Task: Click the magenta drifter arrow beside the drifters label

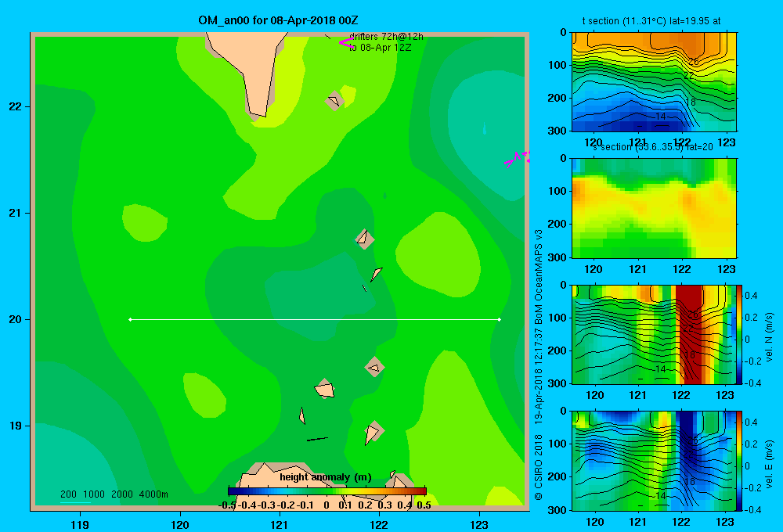Action: 345,42
